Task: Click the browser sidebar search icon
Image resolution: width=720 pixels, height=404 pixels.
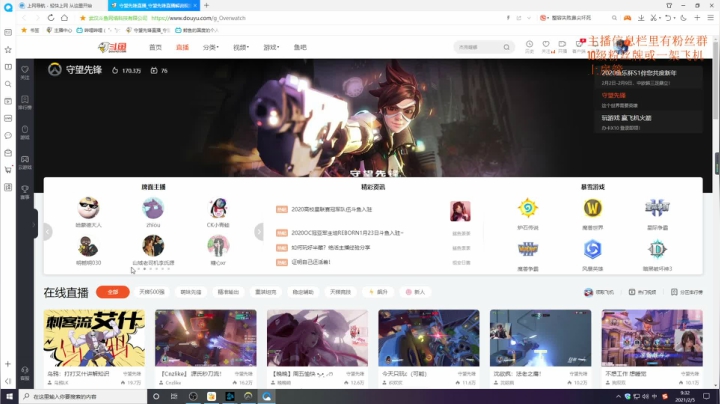Action: 8,84
